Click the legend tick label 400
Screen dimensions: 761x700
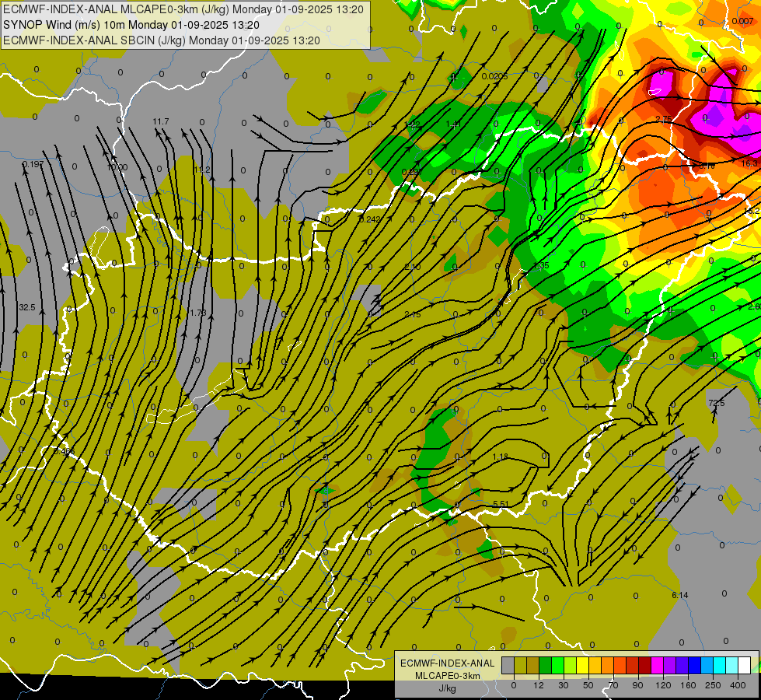[x=738, y=685]
